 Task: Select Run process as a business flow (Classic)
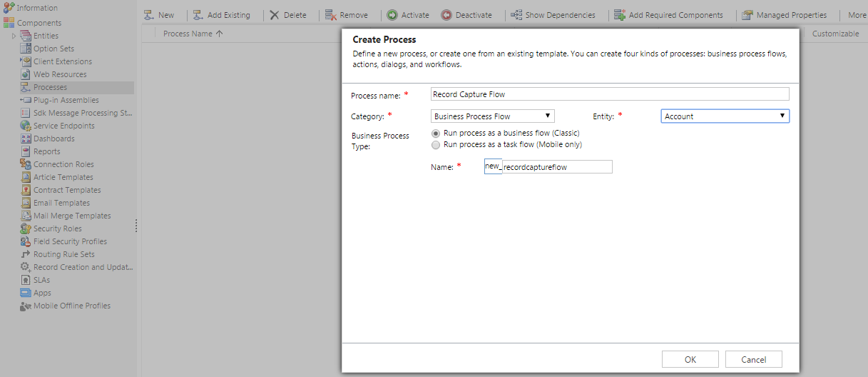coord(436,134)
